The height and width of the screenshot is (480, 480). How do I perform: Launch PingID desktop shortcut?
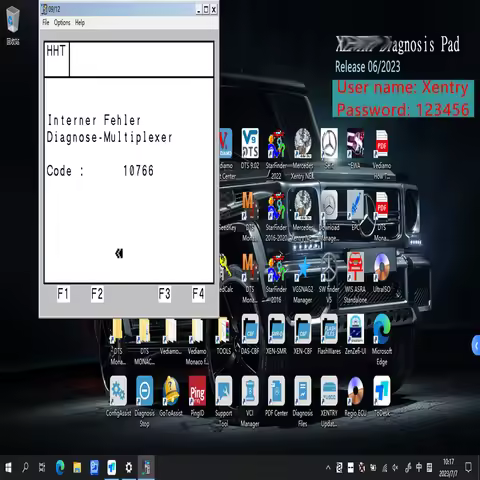[x=197, y=397]
